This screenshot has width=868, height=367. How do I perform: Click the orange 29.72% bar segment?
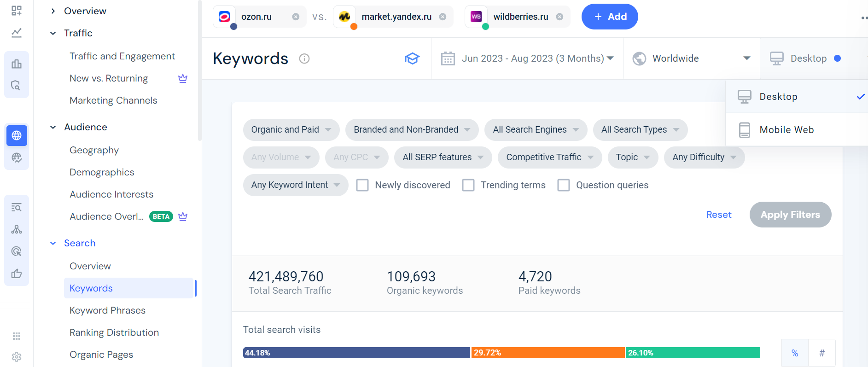point(548,353)
